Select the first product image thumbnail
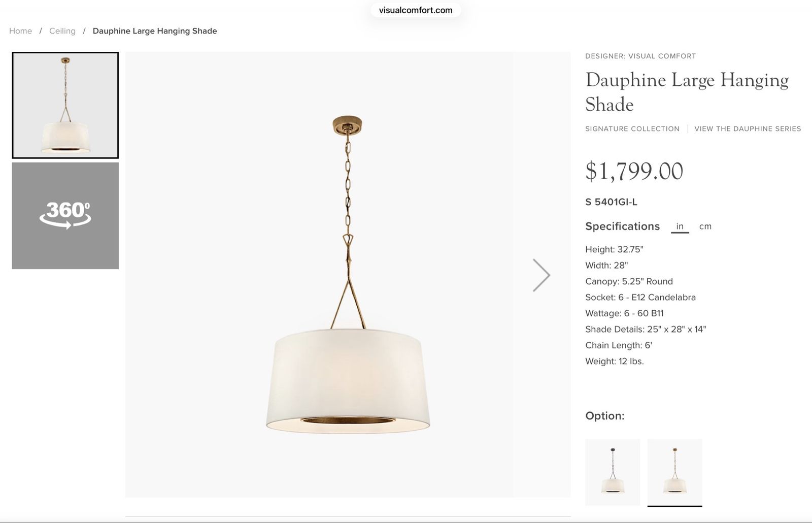 point(65,105)
